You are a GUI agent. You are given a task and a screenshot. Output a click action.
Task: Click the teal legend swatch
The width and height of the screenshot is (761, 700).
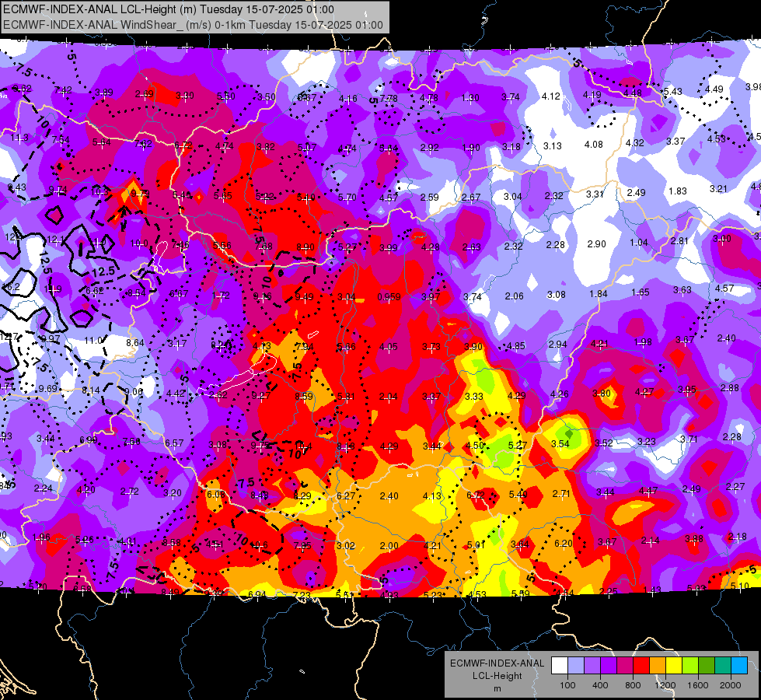click(723, 666)
